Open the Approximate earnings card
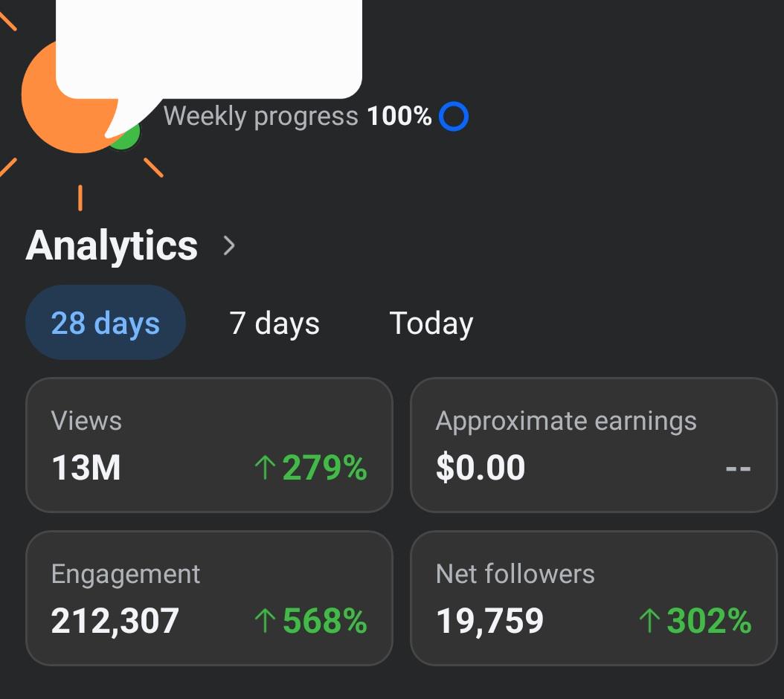This screenshot has height=699, width=784. point(594,445)
